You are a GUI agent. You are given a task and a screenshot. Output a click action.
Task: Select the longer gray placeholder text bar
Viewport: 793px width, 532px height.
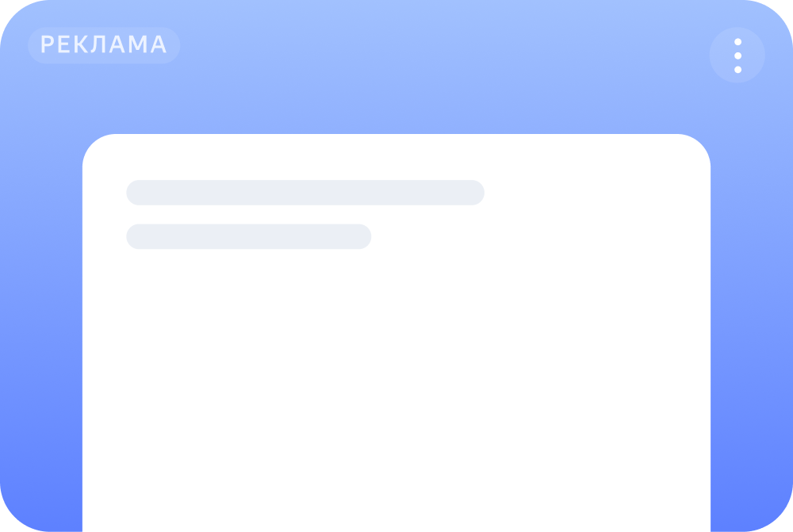[305, 193]
